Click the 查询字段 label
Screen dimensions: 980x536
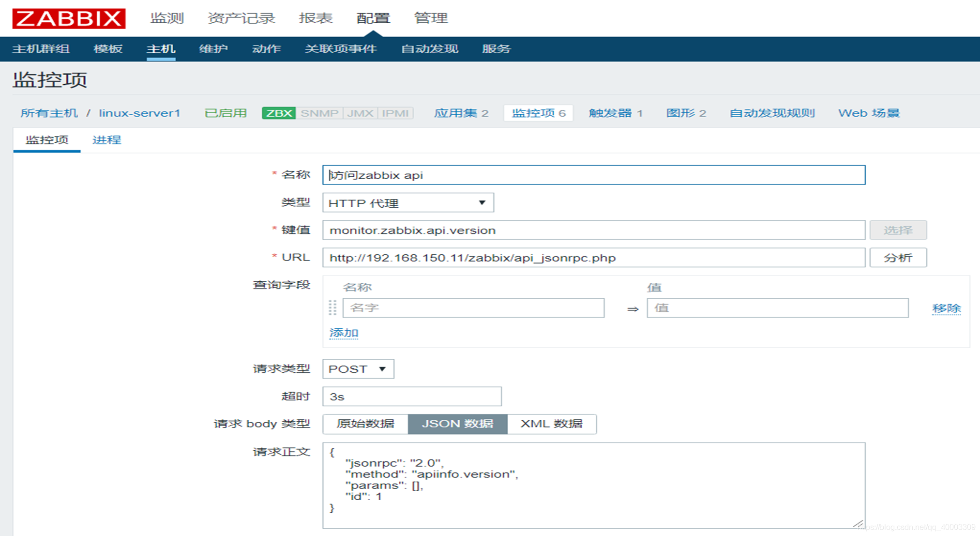(x=281, y=285)
